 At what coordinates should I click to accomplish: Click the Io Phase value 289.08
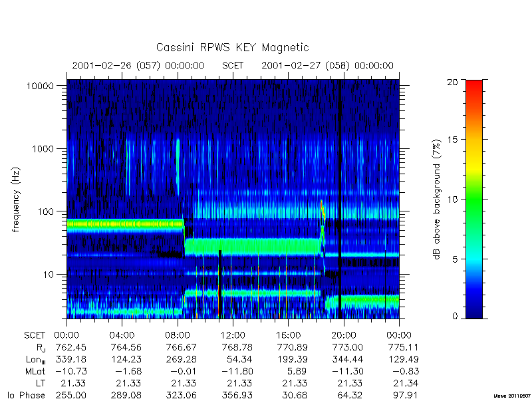pyautogui.click(x=126, y=395)
